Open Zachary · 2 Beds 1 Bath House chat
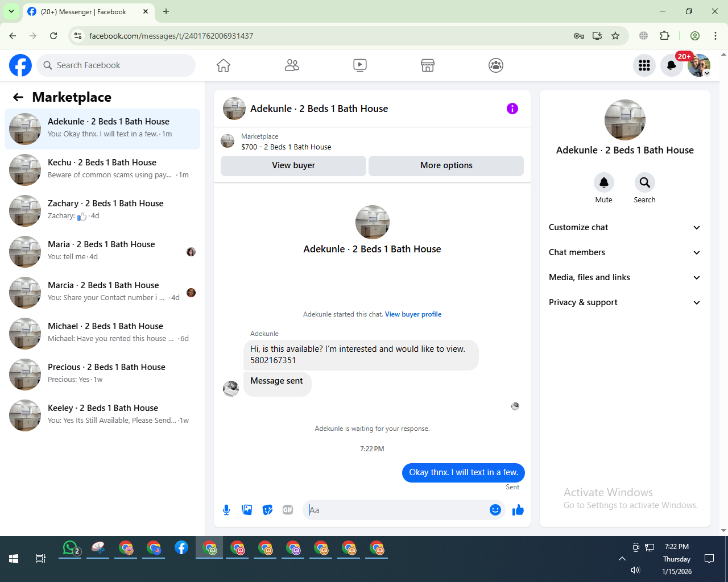 (102, 211)
